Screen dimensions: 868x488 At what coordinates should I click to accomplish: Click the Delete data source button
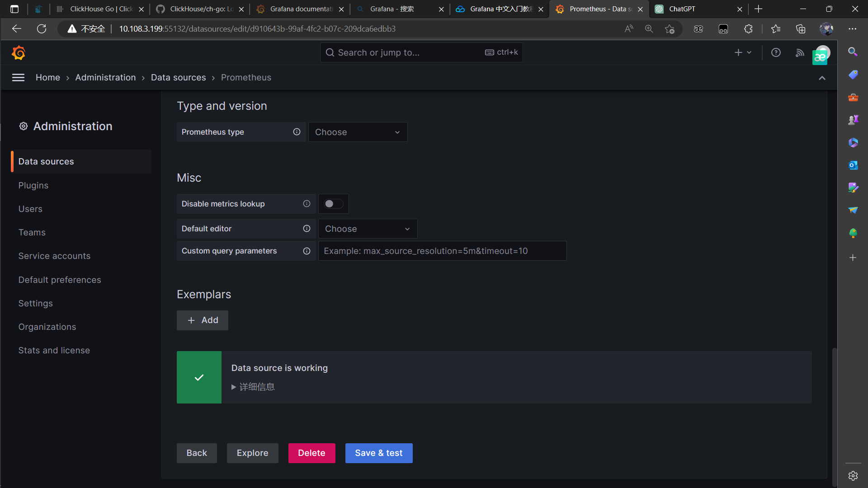(312, 453)
